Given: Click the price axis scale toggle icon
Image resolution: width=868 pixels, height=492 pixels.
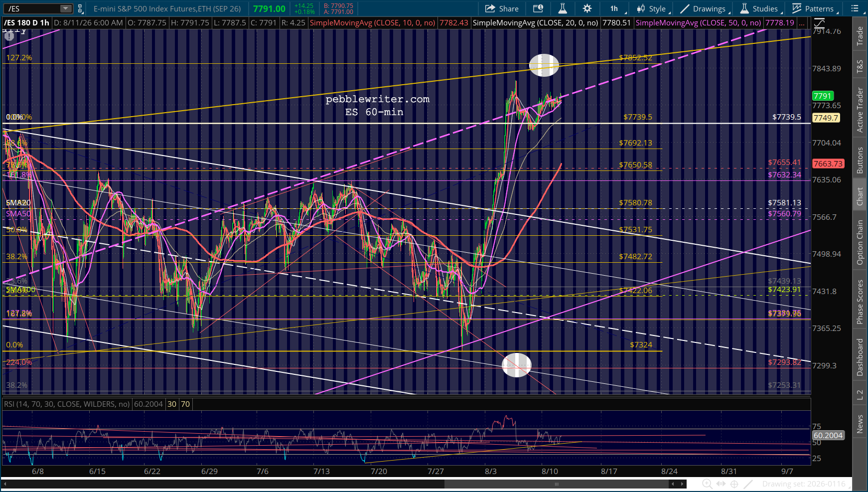Looking at the screenshot, I should click(820, 23).
